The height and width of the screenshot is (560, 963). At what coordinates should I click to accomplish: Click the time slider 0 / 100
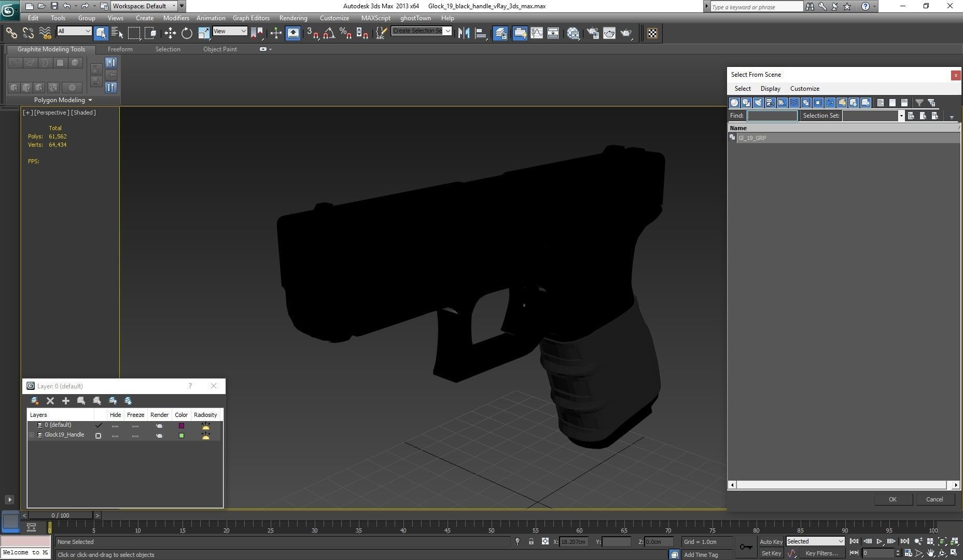click(x=60, y=515)
